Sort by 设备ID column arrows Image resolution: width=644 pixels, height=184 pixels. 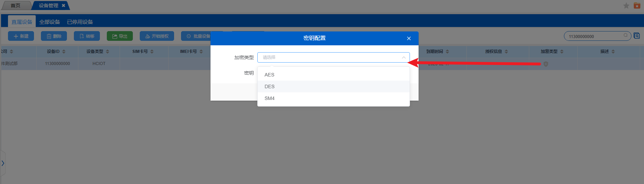click(64, 52)
